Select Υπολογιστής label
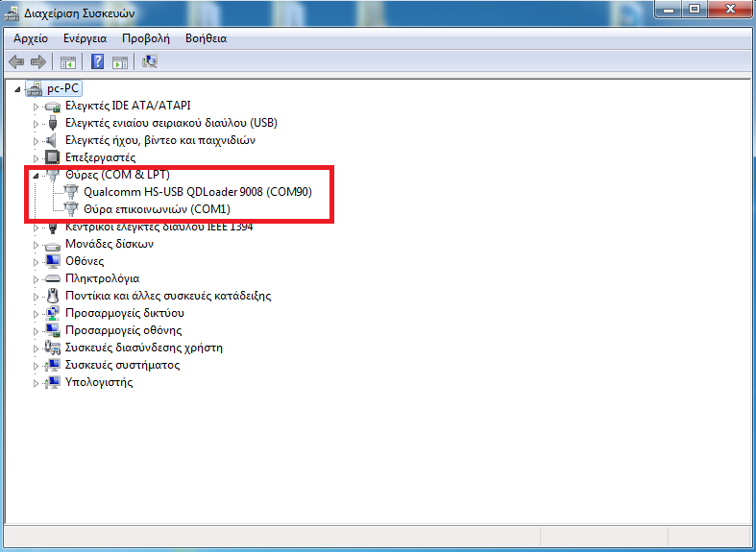This screenshot has width=756, height=552. [99, 382]
